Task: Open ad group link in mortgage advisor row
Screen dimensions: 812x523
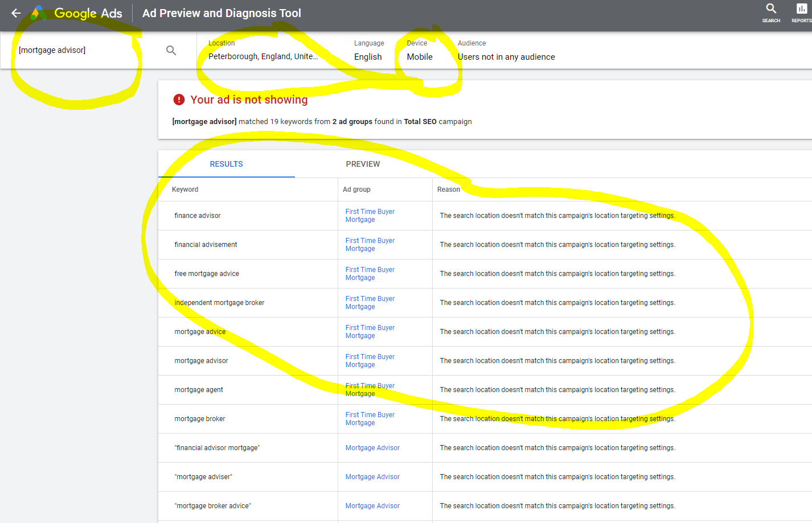Action: click(x=370, y=361)
